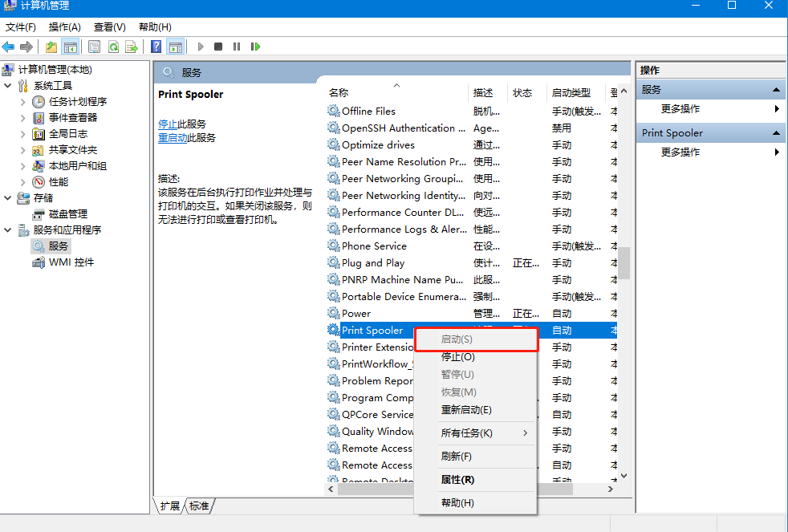Image resolution: width=788 pixels, height=532 pixels.
Task: Click the Stop service square icon
Action: pyautogui.click(x=218, y=47)
